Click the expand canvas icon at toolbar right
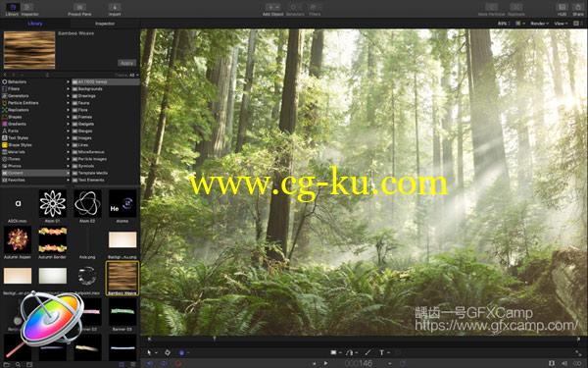The width and height of the screenshot is (588, 368). [577, 352]
